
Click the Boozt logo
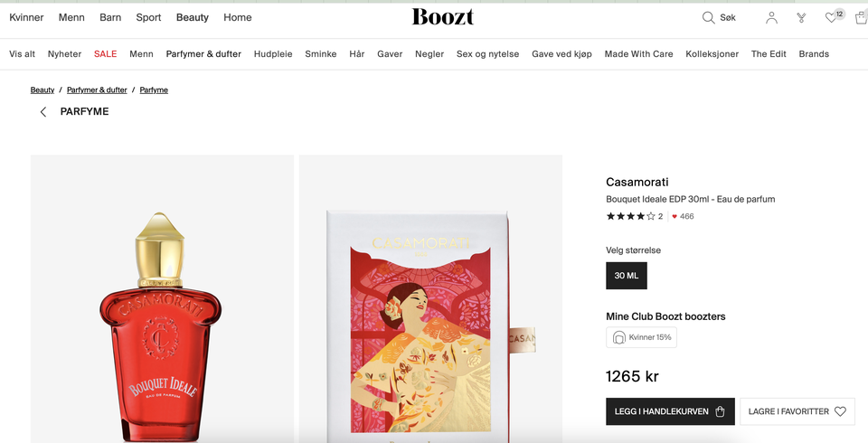click(443, 17)
